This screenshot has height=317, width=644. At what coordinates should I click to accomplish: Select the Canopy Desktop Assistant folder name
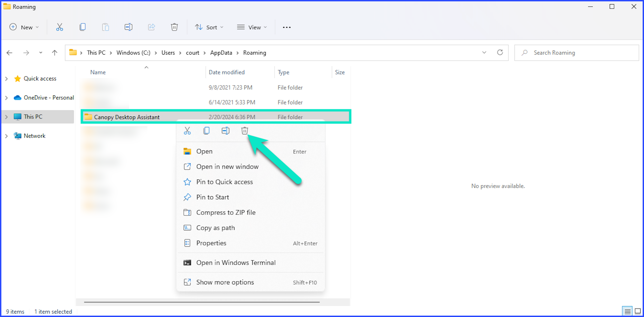pos(127,117)
